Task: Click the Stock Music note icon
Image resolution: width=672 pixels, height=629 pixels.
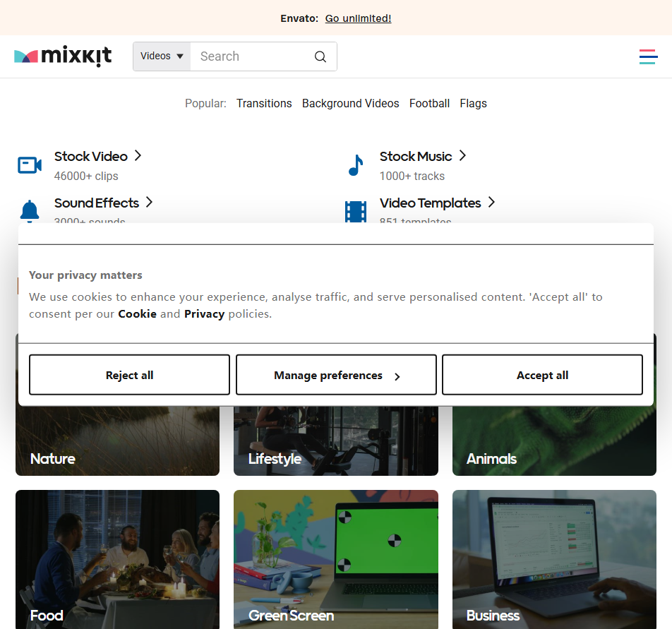Action: [x=356, y=165]
